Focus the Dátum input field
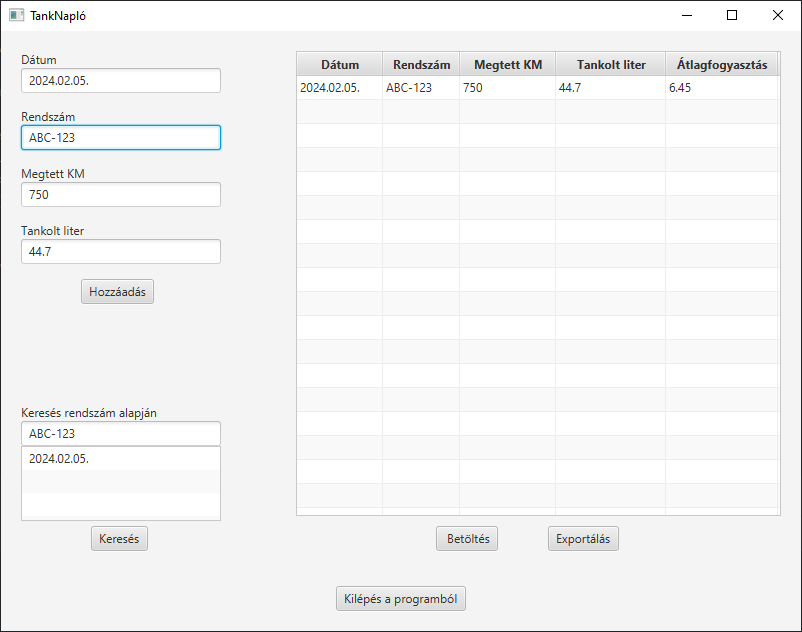The height and width of the screenshot is (632, 802). (x=120, y=81)
